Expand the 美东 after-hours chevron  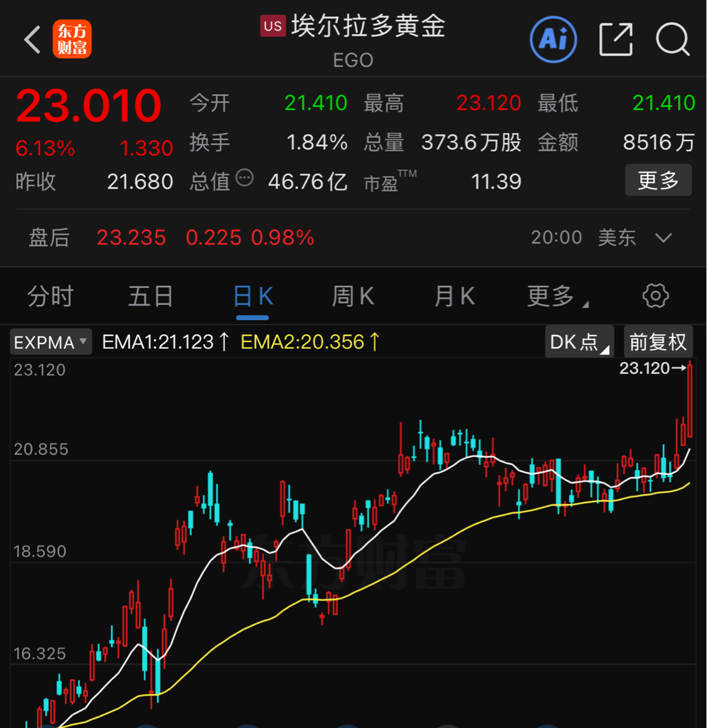664,238
